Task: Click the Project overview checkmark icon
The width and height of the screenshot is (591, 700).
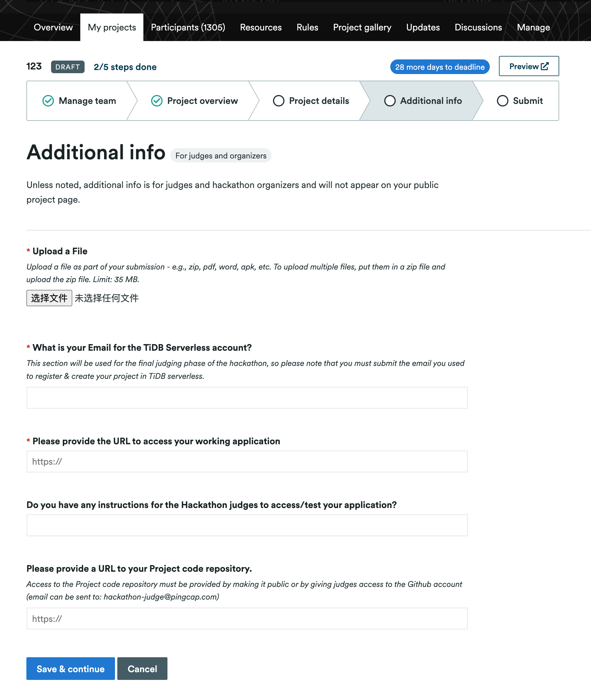Action: pos(157,100)
